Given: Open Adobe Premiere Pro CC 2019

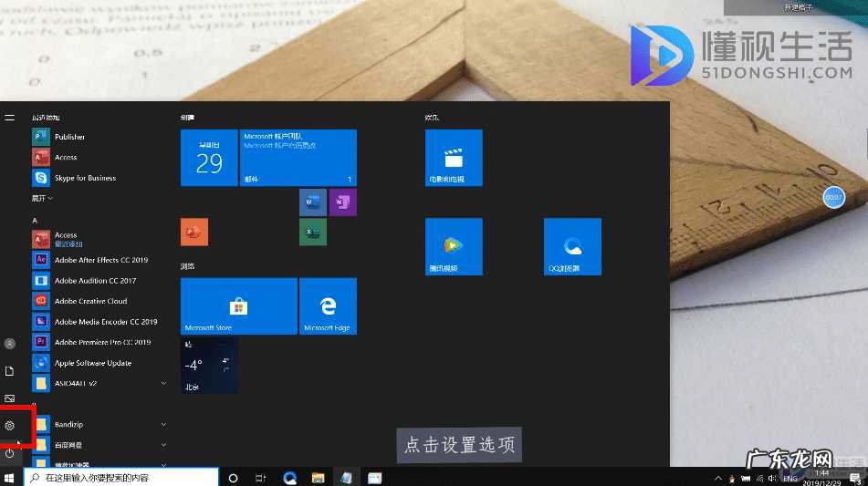Looking at the screenshot, I should (x=101, y=342).
